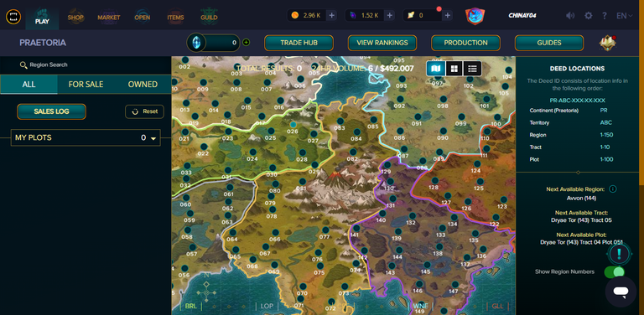644x315 pixels.
Task: Toggle Show Region Numbers switch
Action: (x=615, y=272)
